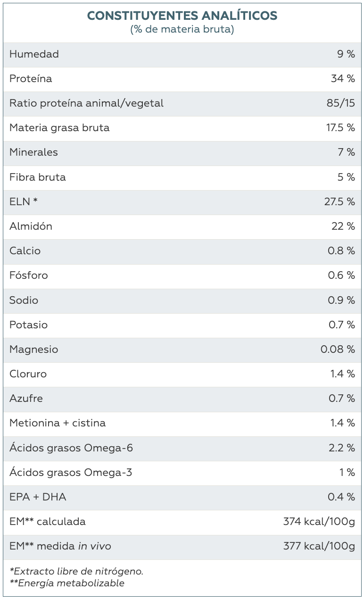Select the Magnesio 0.08 % value

pos(338,350)
